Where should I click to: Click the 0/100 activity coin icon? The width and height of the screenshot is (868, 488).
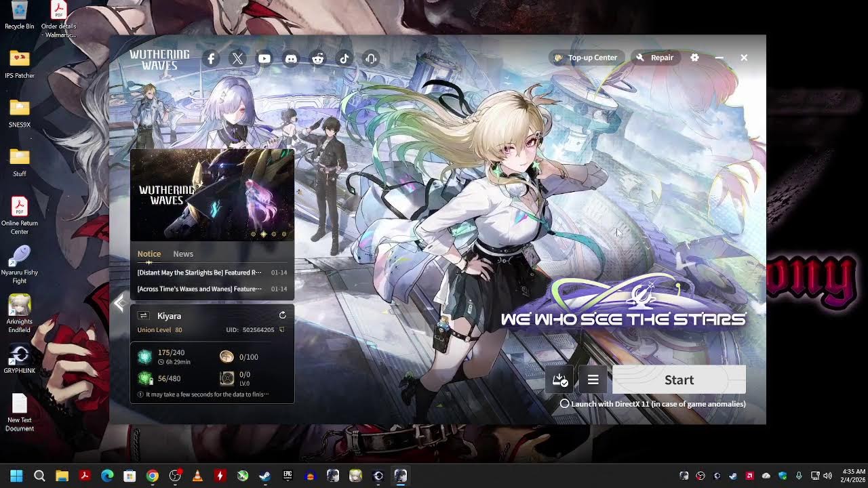click(x=226, y=357)
